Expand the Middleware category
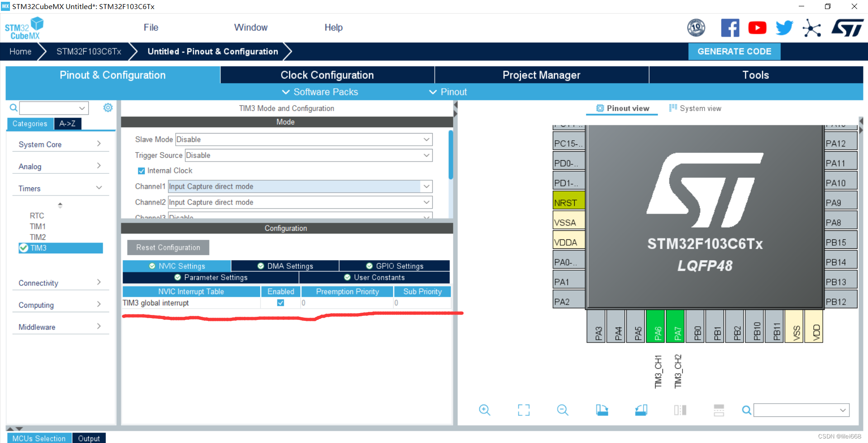The width and height of the screenshot is (868, 443). [x=60, y=327]
